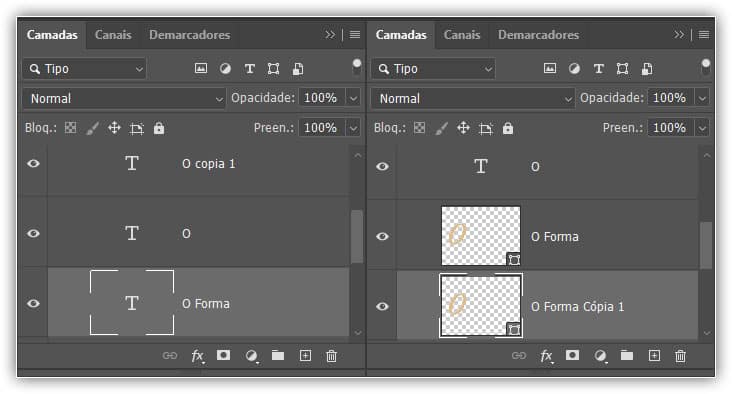Switch to Canais tab in left panel

coord(113,35)
